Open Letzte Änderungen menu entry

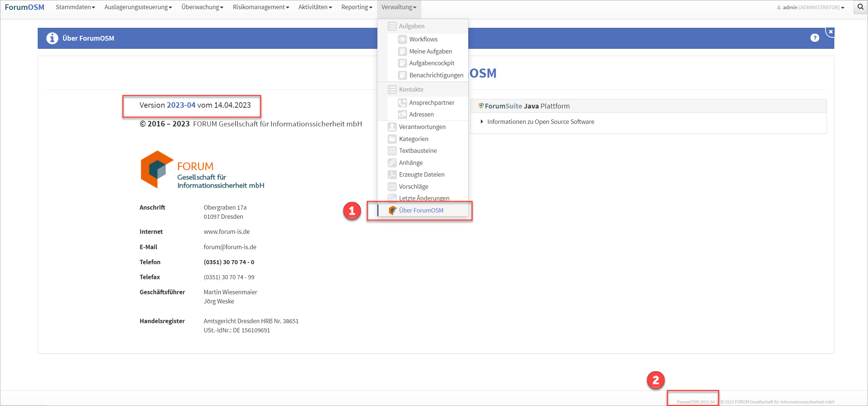[x=424, y=198]
